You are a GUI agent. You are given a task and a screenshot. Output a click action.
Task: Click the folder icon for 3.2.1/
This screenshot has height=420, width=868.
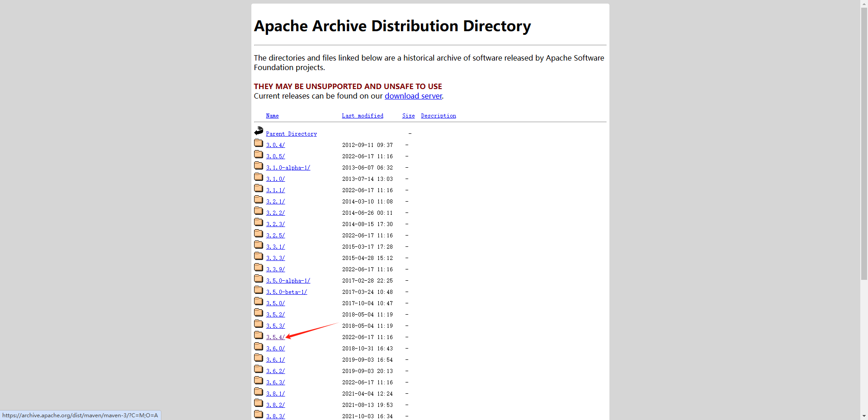click(x=259, y=199)
